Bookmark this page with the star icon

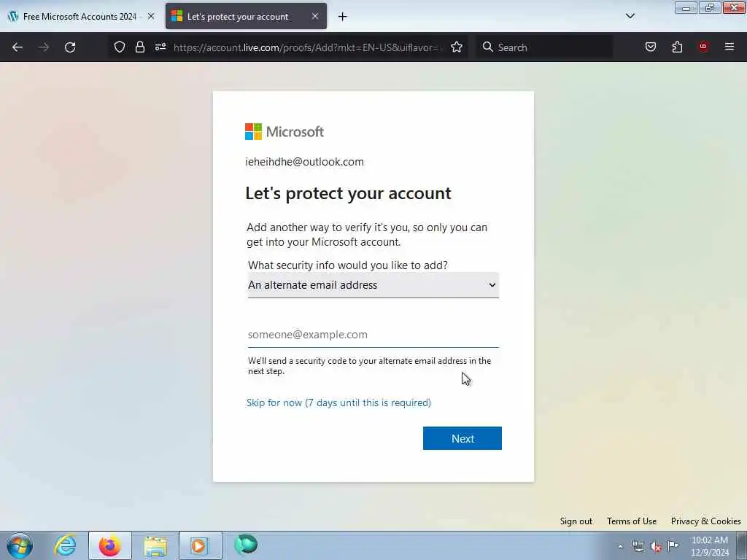coord(457,47)
